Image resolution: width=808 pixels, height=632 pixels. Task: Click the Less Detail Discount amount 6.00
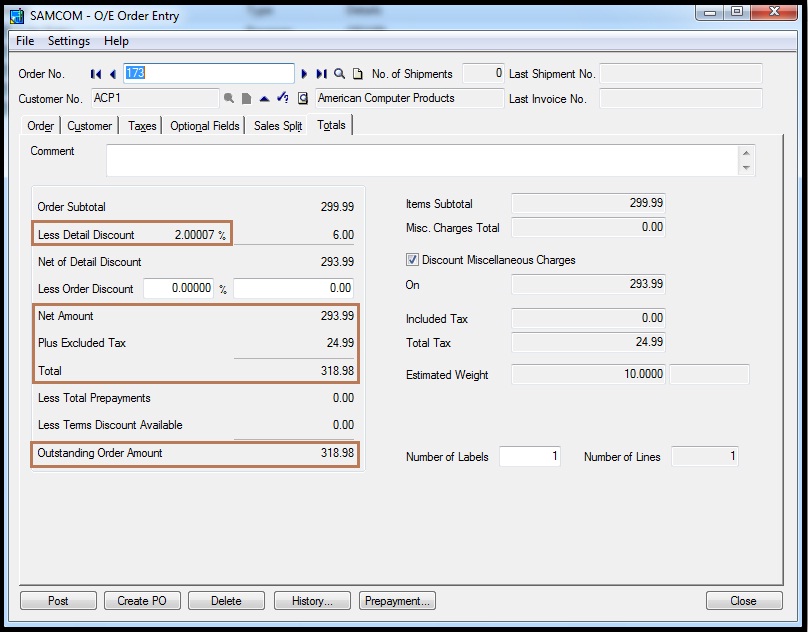tap(343, 235)
